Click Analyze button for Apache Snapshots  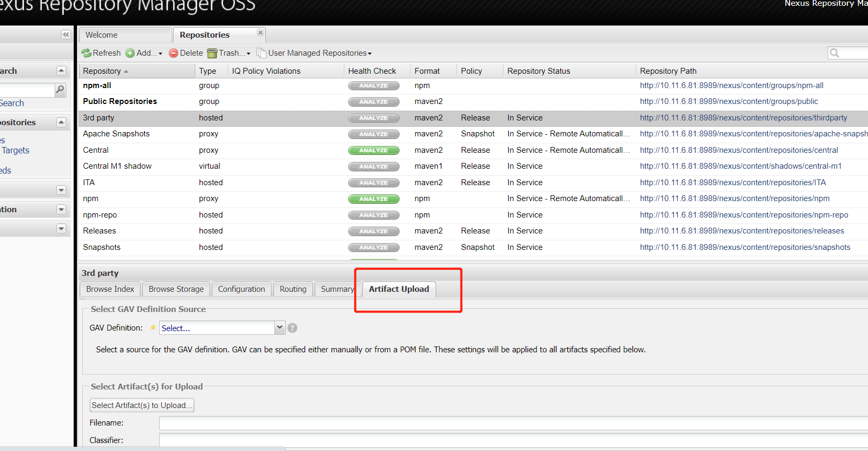pyautogui.click(x=374, y=134)
